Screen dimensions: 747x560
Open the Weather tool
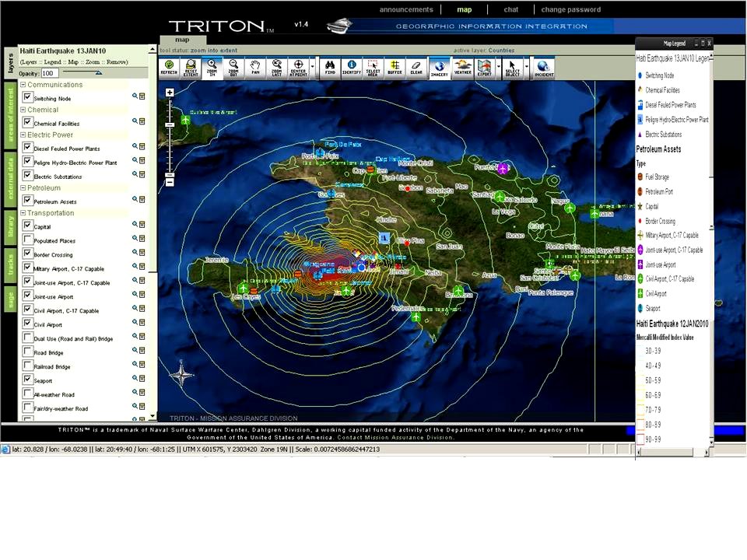point(462,68)
